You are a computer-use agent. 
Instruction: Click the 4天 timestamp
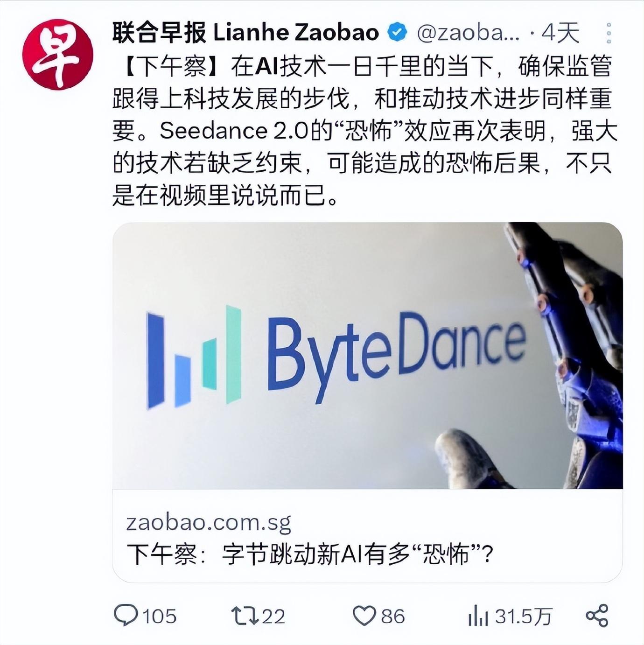(x=560, y=33)
